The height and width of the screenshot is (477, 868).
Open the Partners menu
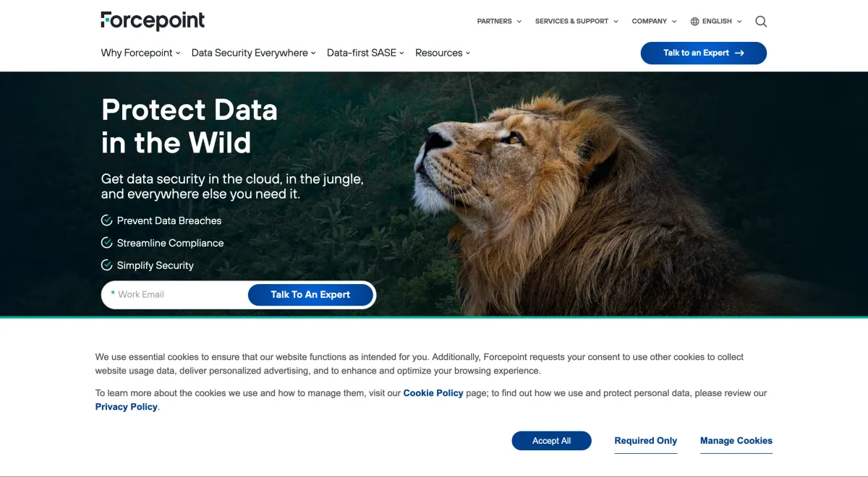coord(499,22)
